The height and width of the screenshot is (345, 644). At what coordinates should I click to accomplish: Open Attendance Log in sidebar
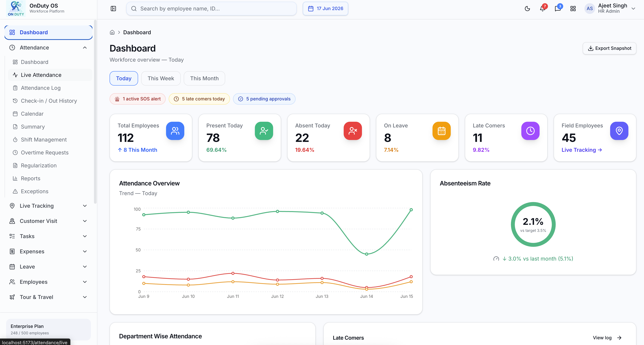50,88
